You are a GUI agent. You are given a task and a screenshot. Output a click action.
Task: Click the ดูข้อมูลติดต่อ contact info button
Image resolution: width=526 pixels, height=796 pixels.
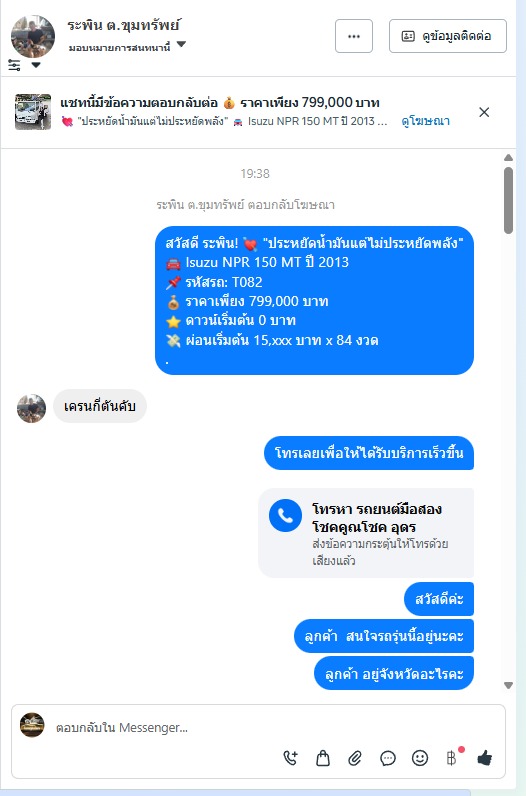pos(448,36)
